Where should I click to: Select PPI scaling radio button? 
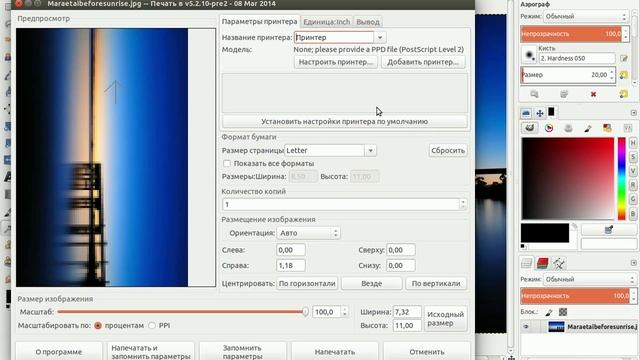click(x=152, y=326)
